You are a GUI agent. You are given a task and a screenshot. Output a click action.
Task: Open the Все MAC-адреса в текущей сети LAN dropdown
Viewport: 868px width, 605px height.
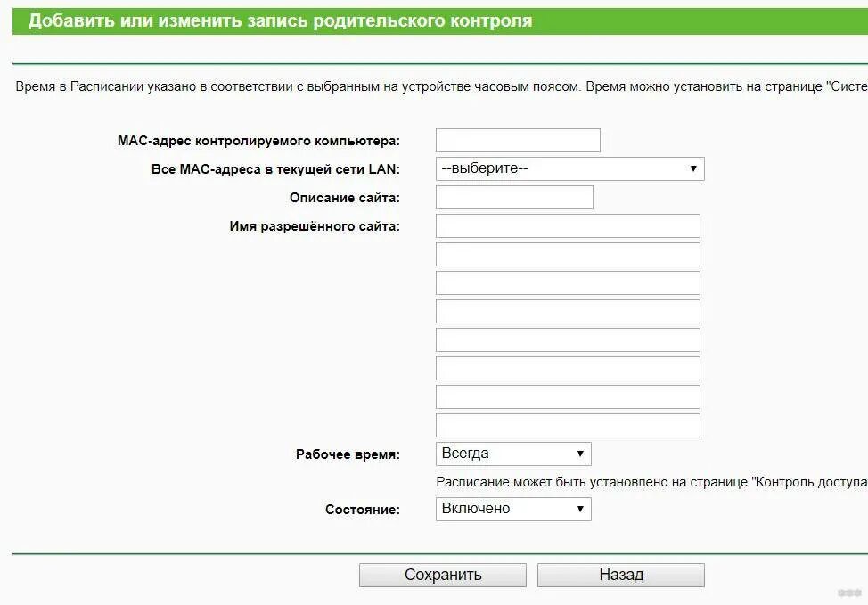[x=569, y=168]
